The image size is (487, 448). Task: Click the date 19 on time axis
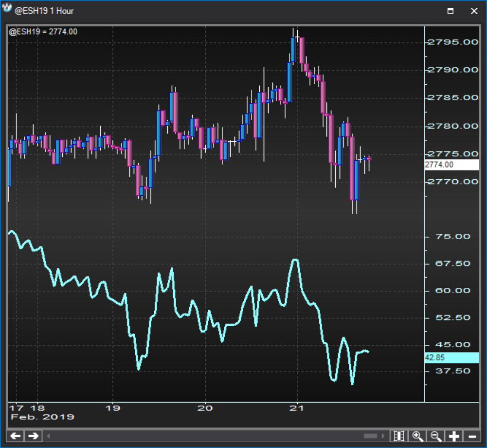click(x=112, y=408)
